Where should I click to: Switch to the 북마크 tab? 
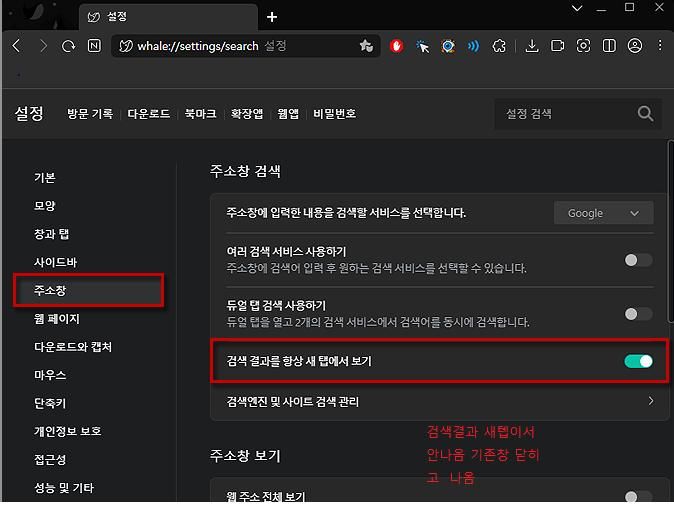pyautogui.click(x=202, y=114)
